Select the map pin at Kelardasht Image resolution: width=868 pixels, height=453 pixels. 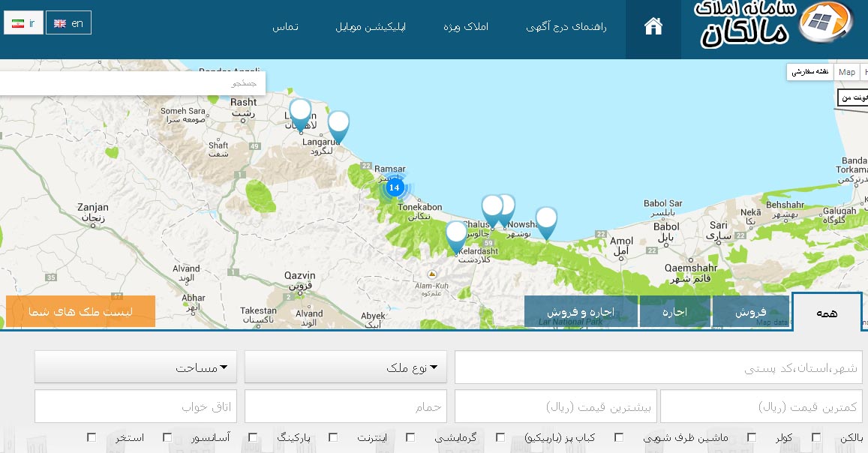point(456,237)
